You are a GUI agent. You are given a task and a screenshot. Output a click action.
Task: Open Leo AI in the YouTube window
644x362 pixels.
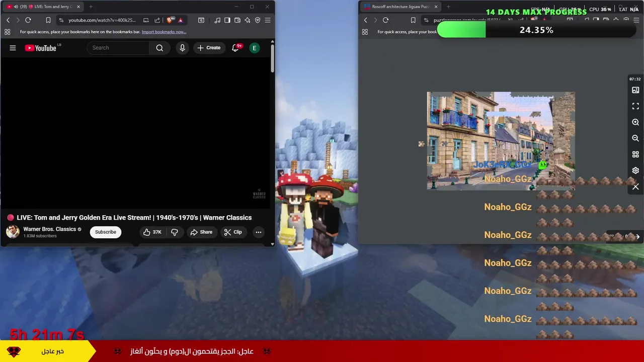pos(248,20)
